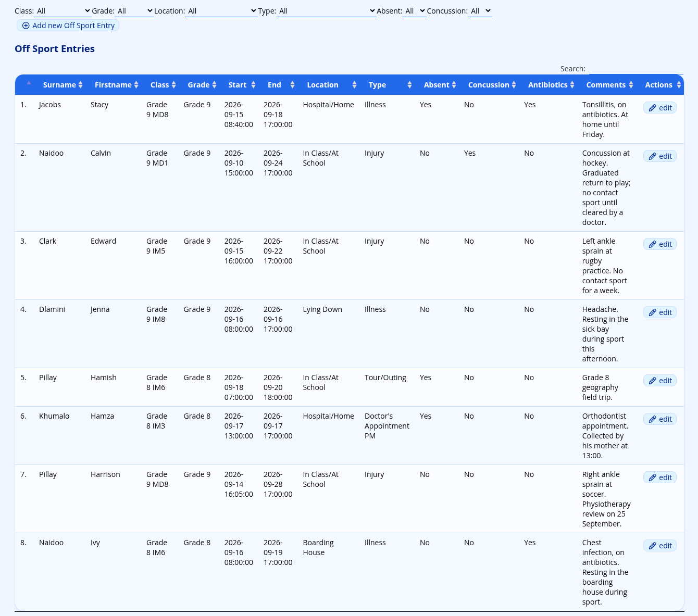This screenshot has width=698, height=616.
Task: Open the Class filter dropdown
Action: point(63,11)
